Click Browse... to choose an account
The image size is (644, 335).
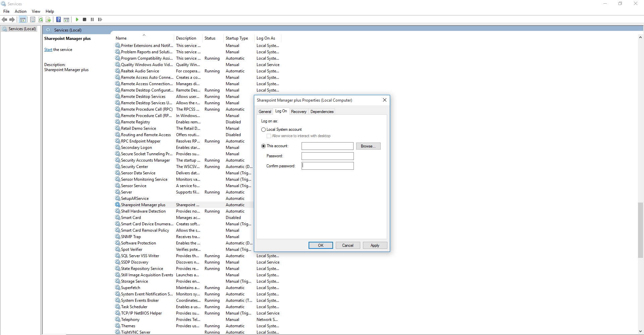[368, 146]
